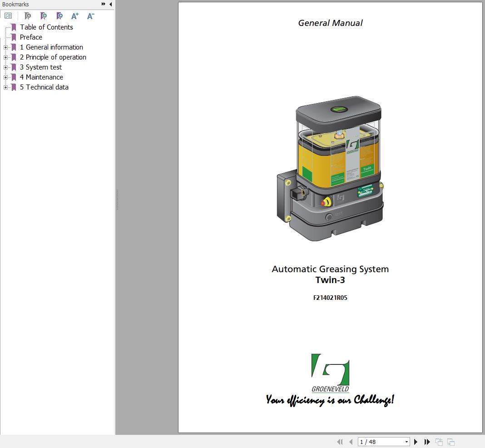This screenshot has width=485, height=448.
Task: Decrease bookmark text size with A-
Action: click(x=90, y=16)
